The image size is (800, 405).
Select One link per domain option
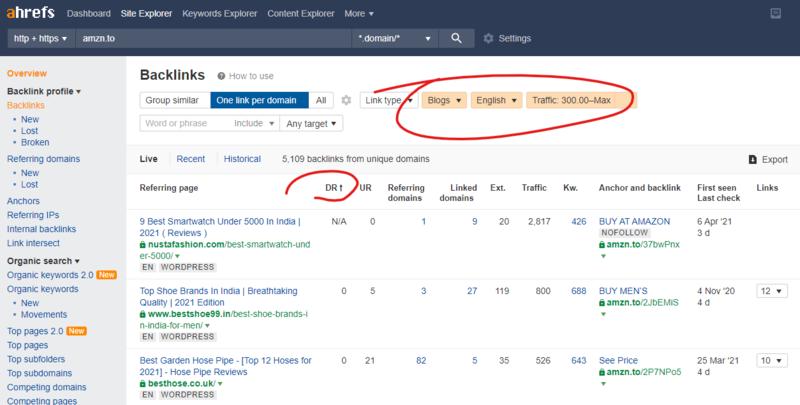(258, 100)
